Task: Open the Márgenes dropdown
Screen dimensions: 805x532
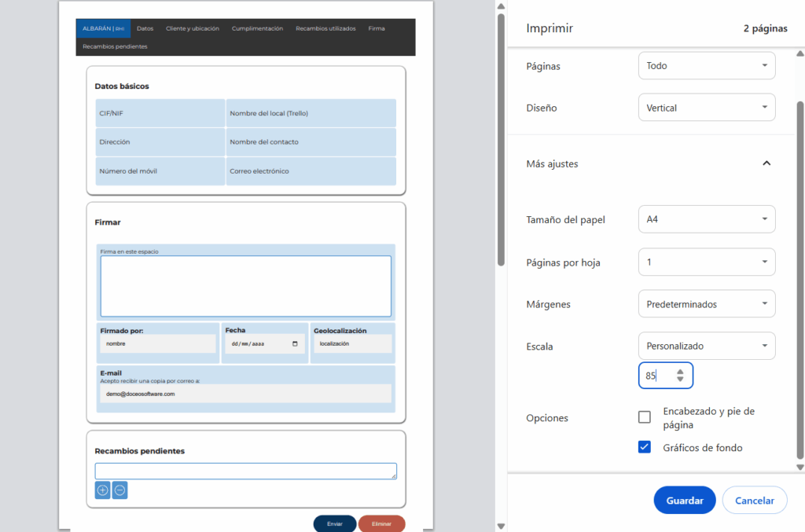Action: [x=706, y=304]
